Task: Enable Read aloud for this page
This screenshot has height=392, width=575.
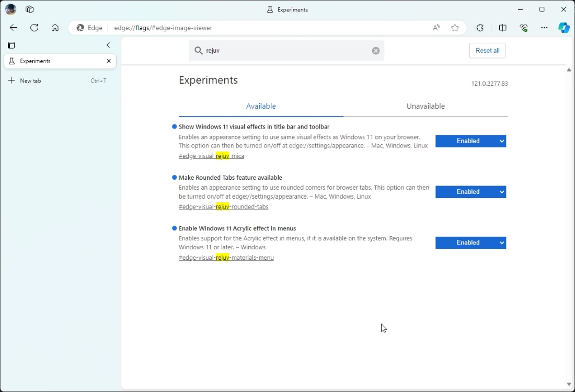Action: [x=436, y=28]
